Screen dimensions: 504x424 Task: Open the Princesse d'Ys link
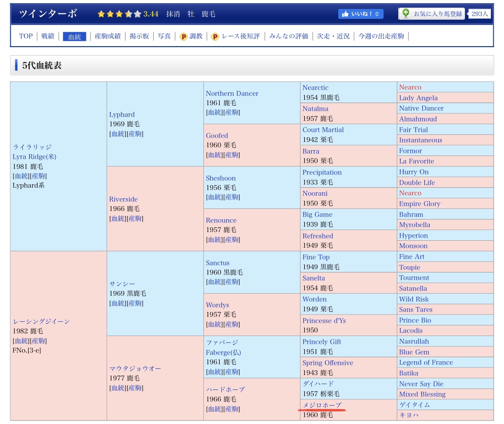pyautogui.click(x=324, y=320)
